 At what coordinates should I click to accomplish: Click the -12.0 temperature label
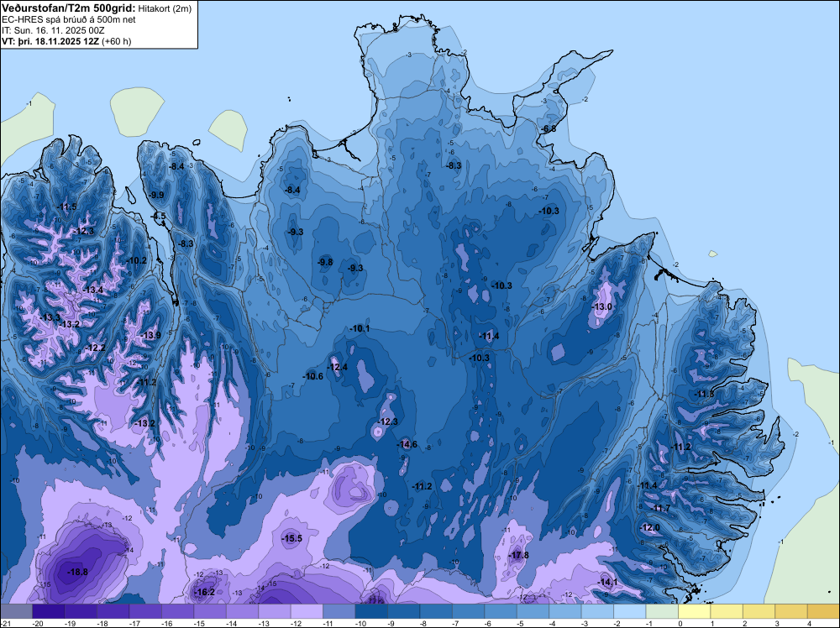tap(650, 528)
